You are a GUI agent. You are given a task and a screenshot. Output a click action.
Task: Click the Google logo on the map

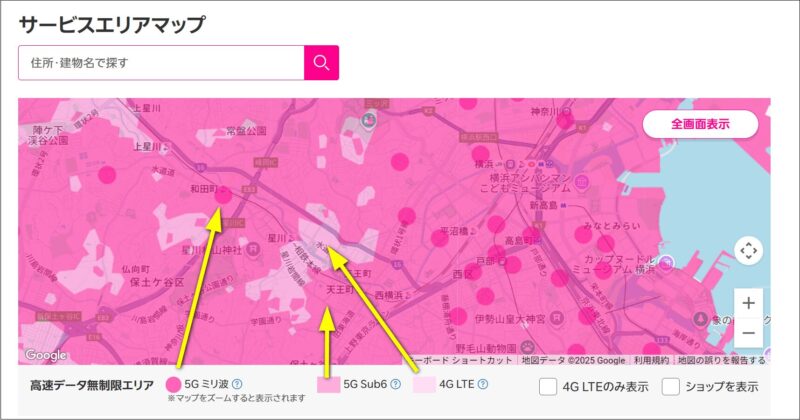(x=45, y=355)
